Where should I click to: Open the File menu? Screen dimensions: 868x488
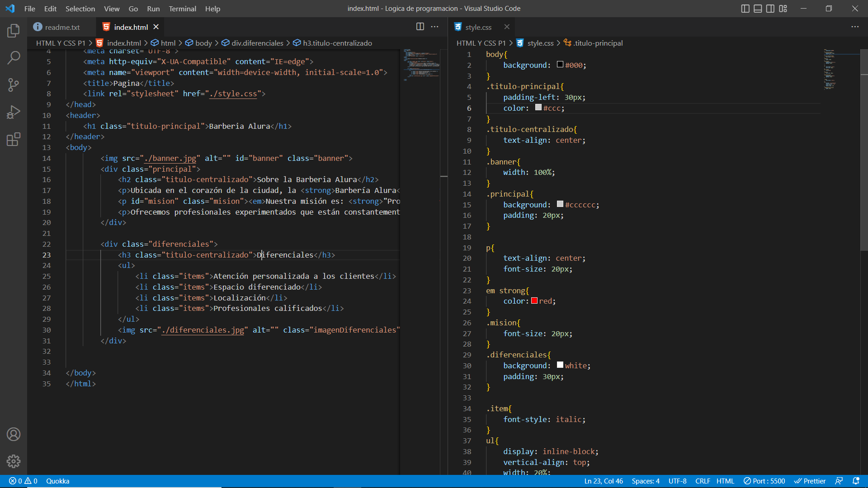tap(29, 9)
